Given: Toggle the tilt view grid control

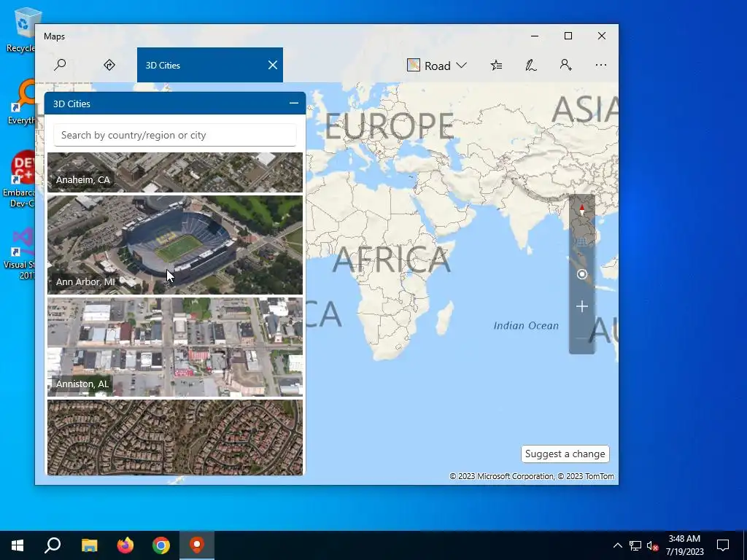Looking at the screenshot, I should click(x=581, y=242).
